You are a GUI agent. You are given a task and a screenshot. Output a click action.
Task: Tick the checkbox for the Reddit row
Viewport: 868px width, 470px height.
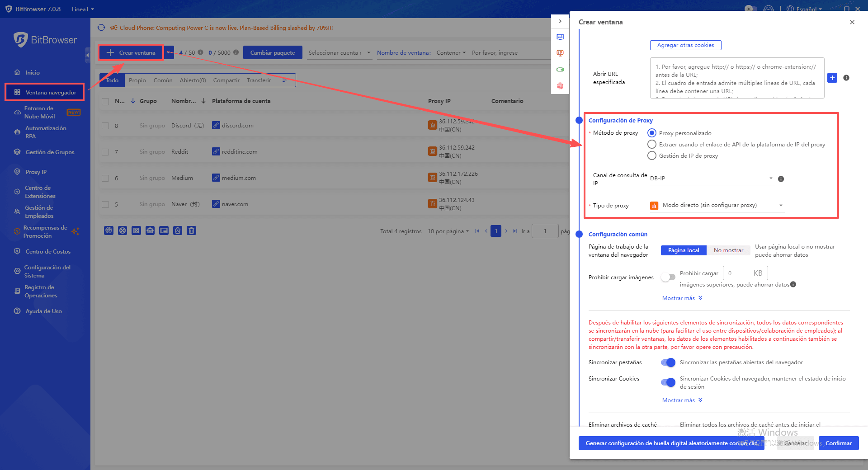coord(105,152)
